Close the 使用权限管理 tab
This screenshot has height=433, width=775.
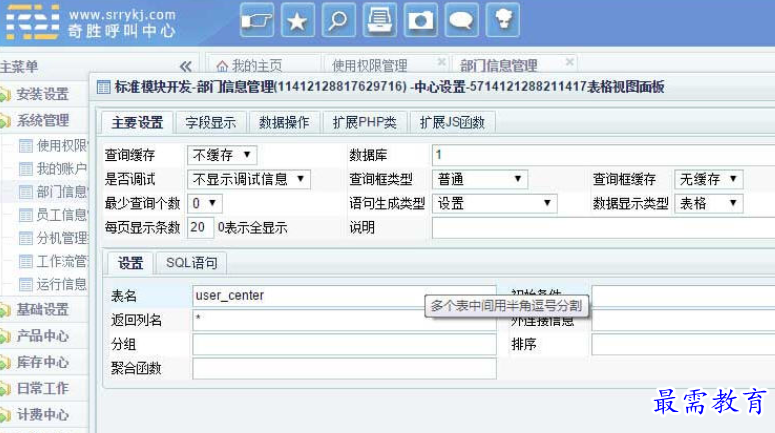(441, 62)
